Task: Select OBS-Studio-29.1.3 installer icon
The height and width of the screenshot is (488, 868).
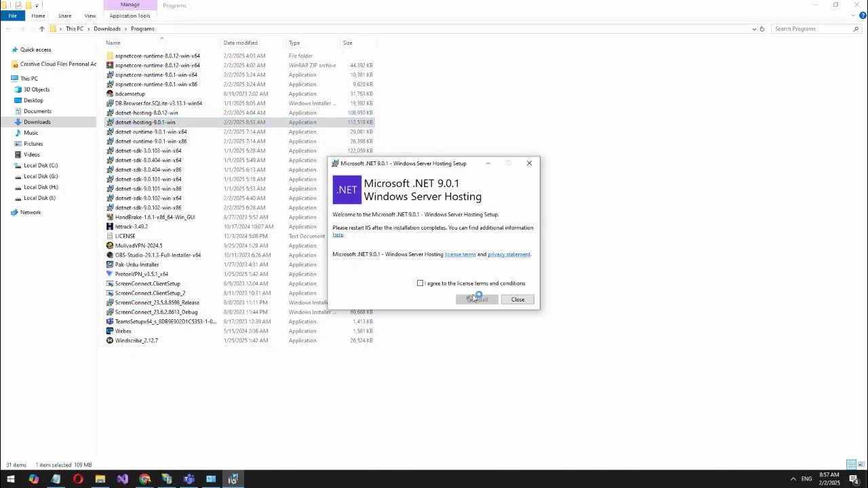Action: click(x=110, y=255)
